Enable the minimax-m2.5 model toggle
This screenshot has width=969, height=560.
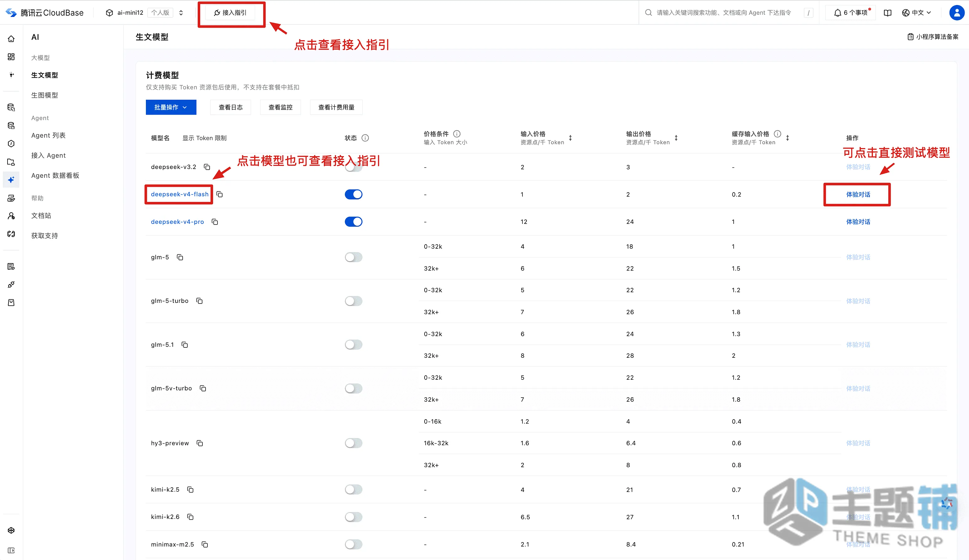(354, 544)
